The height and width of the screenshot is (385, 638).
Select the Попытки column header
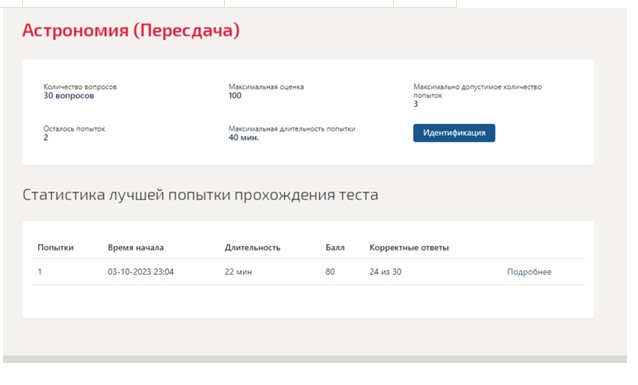tap(55, 247)
